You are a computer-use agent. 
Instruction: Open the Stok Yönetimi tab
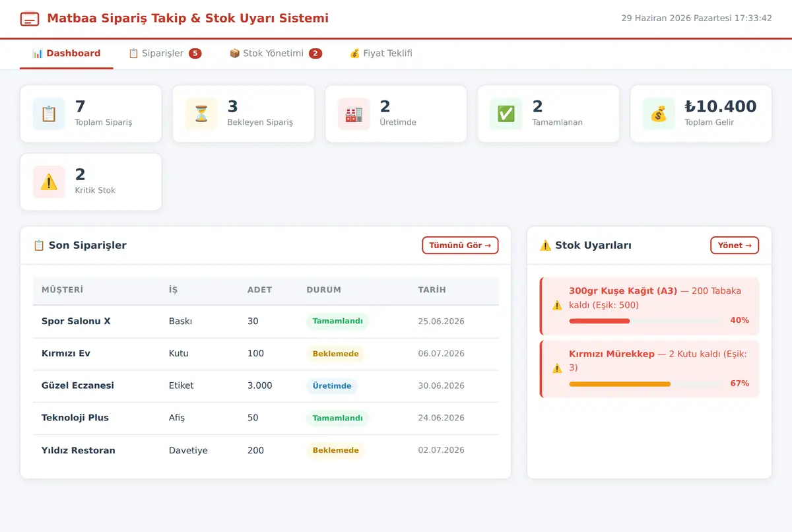tap(276, 53)
